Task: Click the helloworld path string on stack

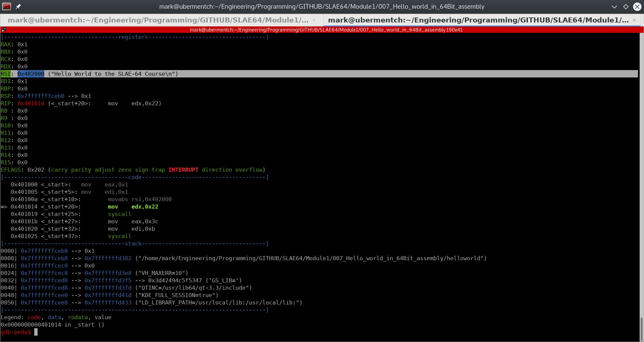Action: [311, 258]
